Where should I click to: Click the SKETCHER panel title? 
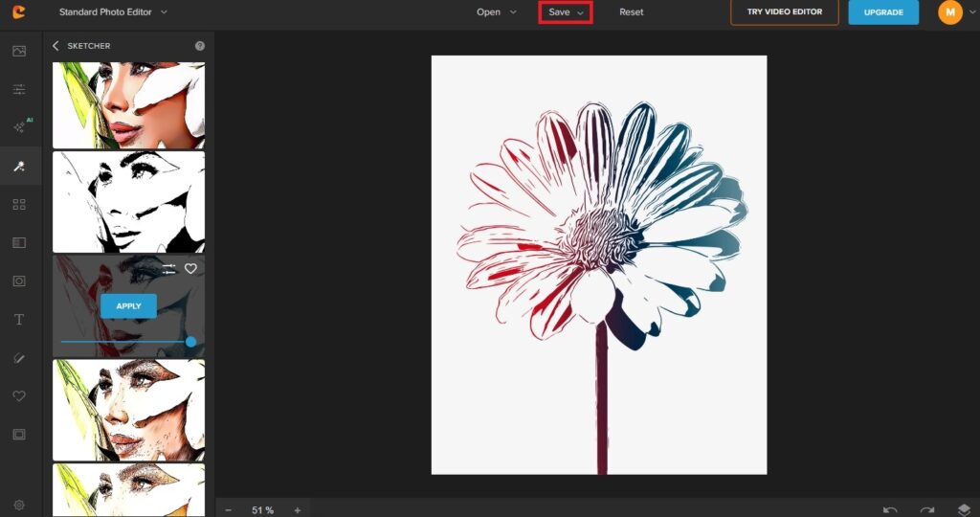[89, 46]
